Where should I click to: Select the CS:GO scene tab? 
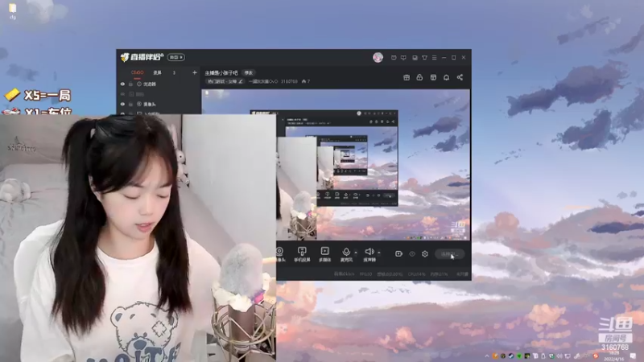(138, 72)
